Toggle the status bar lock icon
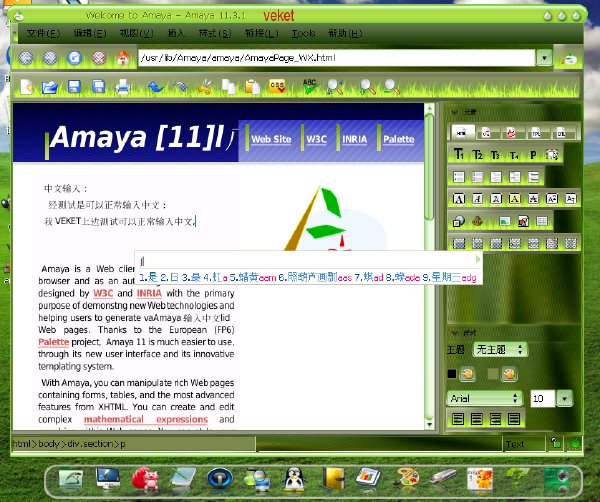 coord(556,443)
